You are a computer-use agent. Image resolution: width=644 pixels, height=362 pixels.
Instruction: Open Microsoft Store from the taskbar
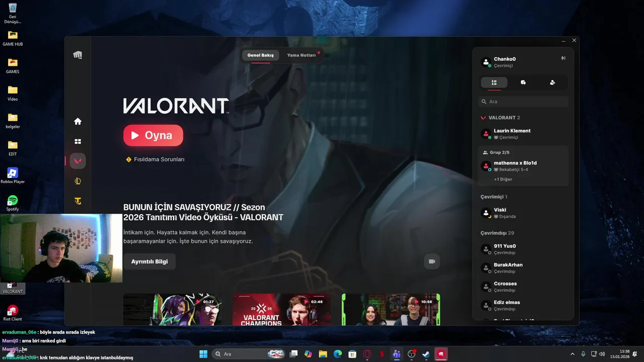353,354
